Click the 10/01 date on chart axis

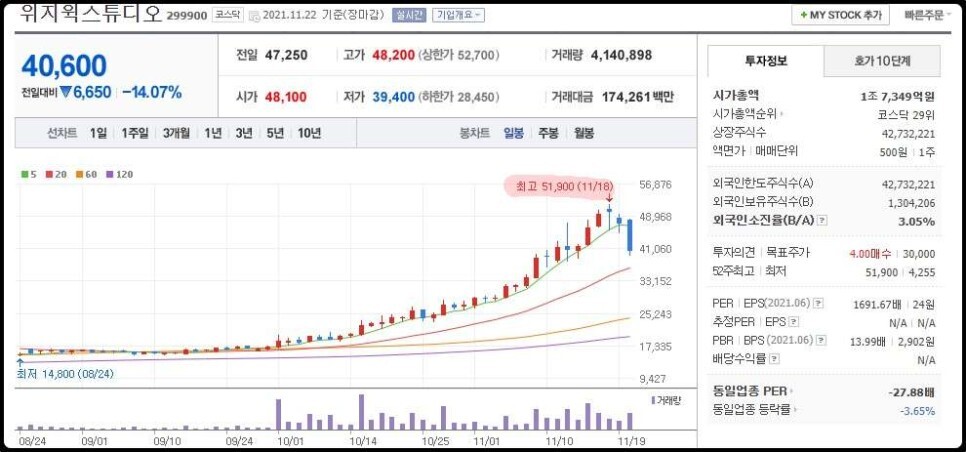[x=290, y=440]
